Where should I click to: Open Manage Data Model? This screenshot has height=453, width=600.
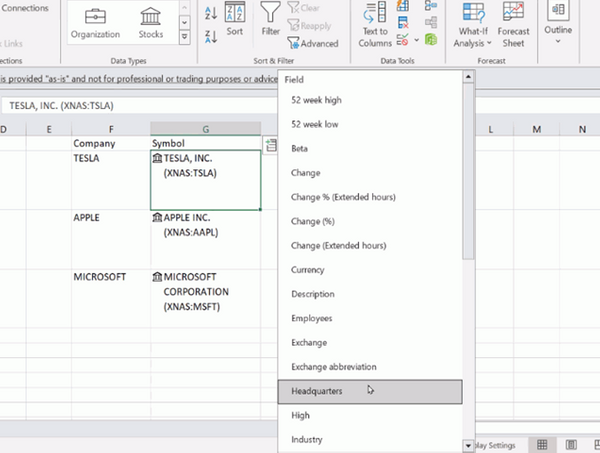(431, 39)
